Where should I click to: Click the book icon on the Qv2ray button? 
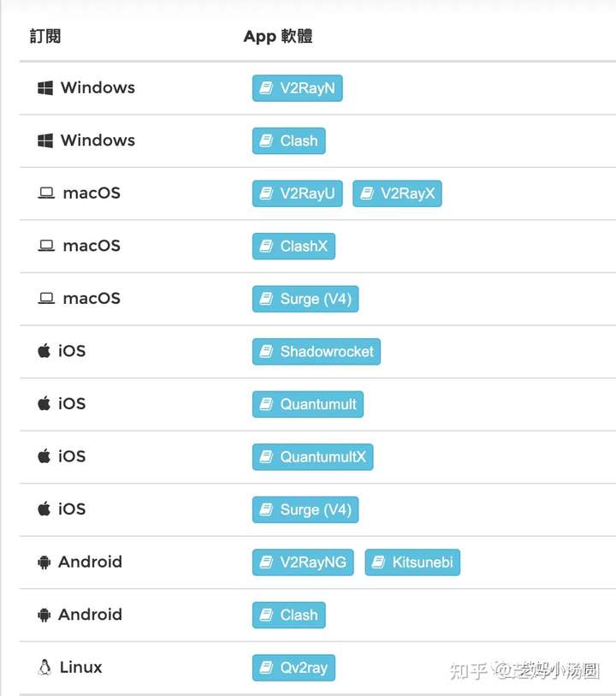(266, 668)
